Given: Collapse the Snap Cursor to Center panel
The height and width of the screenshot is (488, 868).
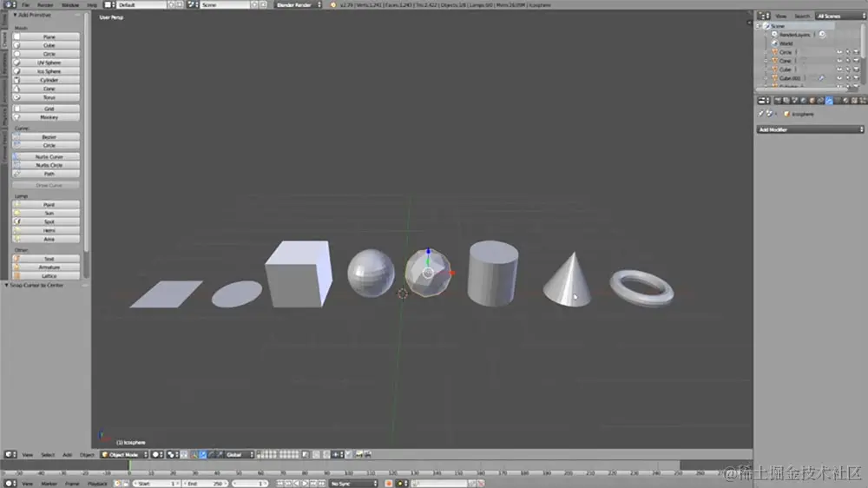Looking at the screenshot, I should pyautogui.click(x=7, y=286).
